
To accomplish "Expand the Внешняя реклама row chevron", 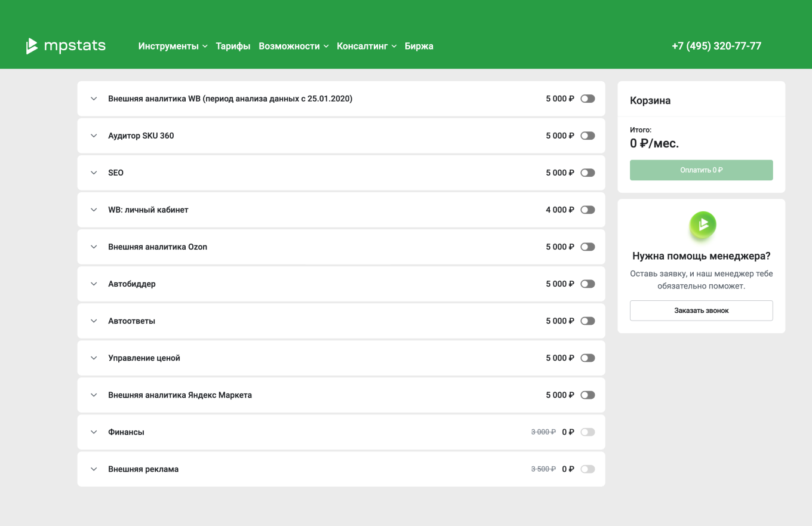I will point(94,469).
